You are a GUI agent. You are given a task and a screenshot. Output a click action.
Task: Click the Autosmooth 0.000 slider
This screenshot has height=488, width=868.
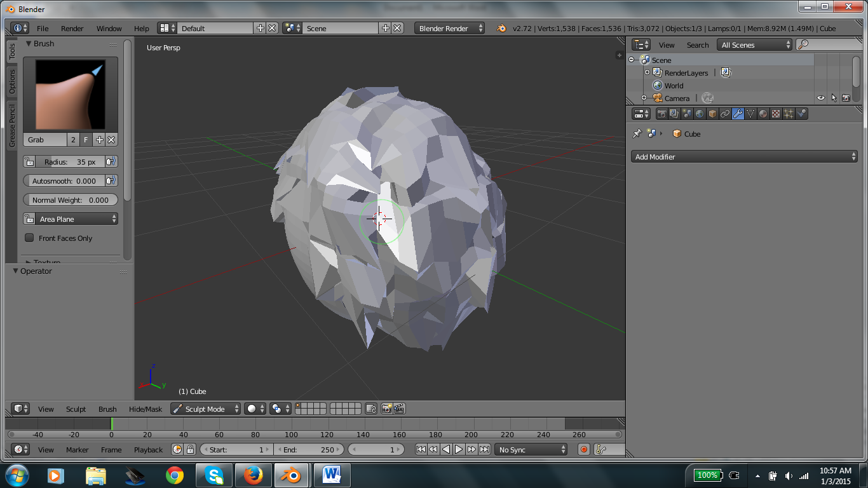click(x=64, y=180)
